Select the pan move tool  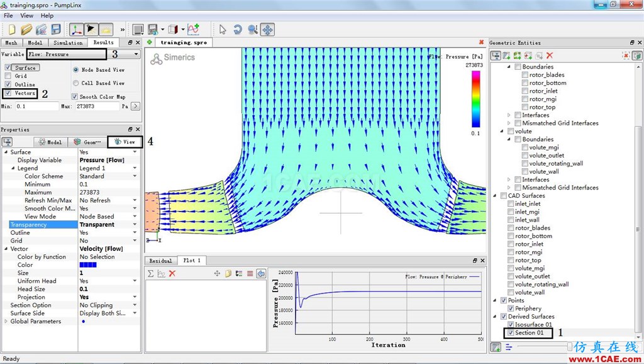(x=267, y=30)
